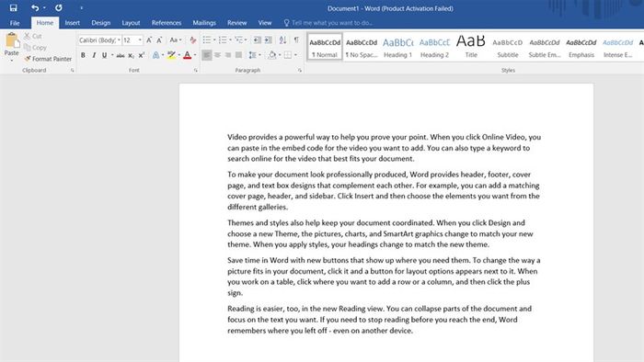Apply the Heading 2 style

pos(434,47)
